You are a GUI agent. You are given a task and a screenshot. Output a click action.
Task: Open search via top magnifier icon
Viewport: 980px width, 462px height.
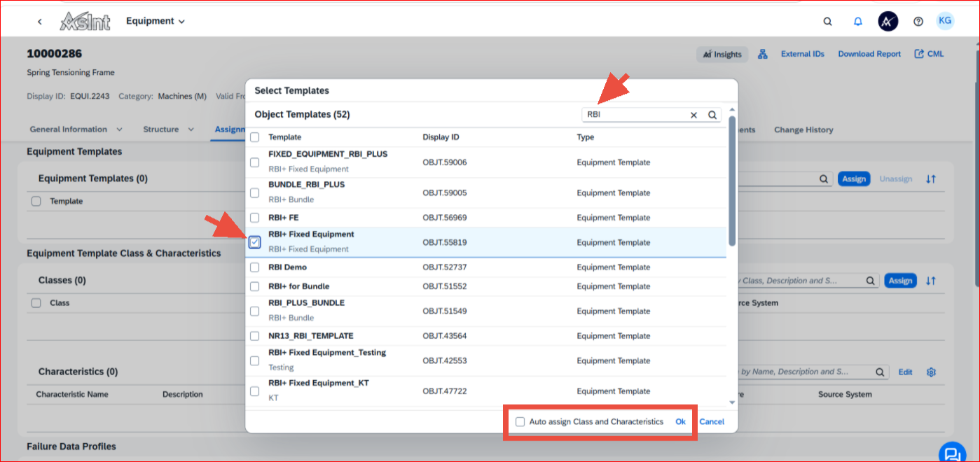point(828,22)
